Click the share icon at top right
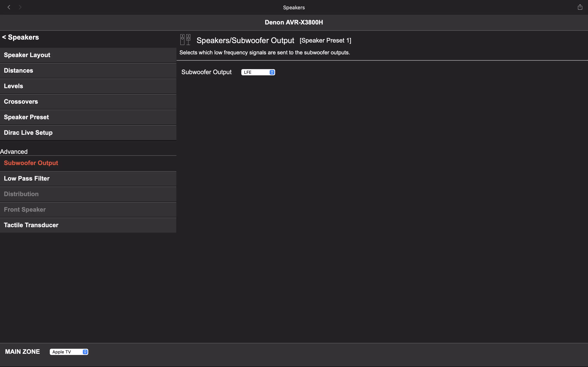Viewport: 588px width, 367px height. coord(580,7)
